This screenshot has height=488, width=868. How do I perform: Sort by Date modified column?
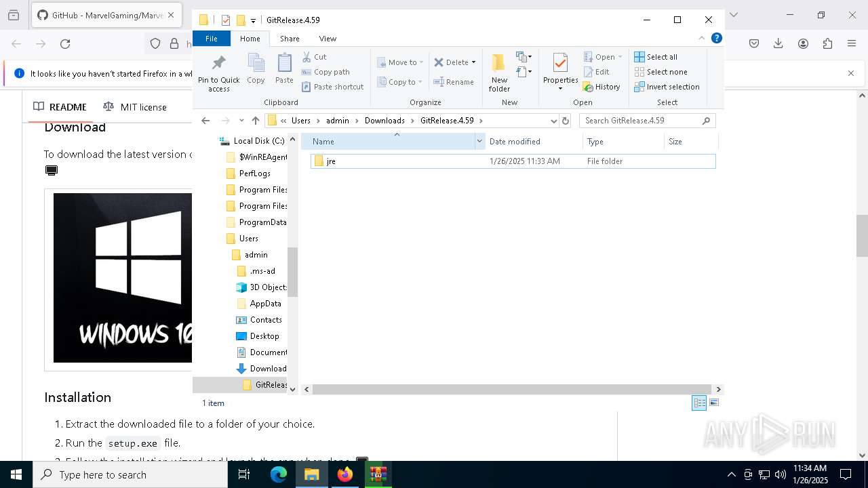coord(534,142)
